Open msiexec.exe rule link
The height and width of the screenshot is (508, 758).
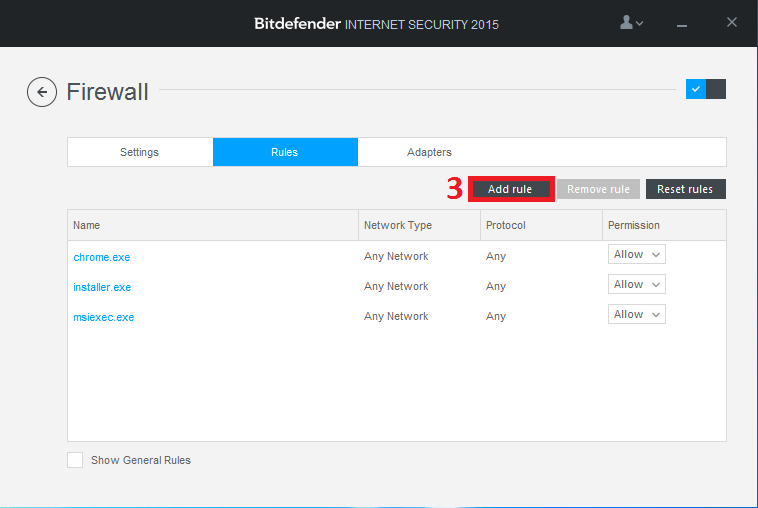click(x=103, y=317)
